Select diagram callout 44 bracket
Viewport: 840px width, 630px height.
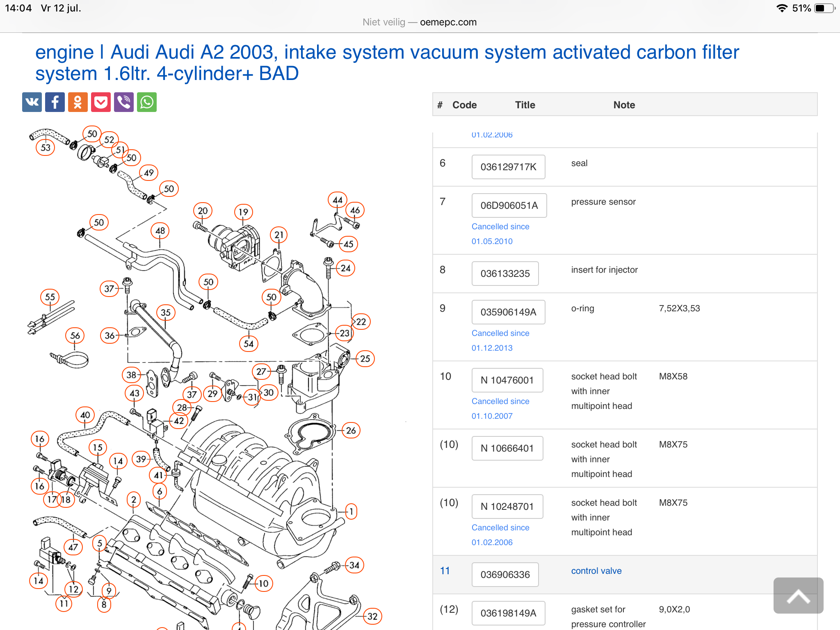(x=338, y=200)
